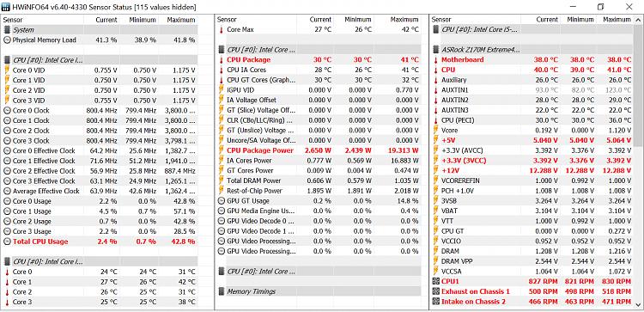This screenshot has width=644, height=312.
Task: Click the System group chip icon
Action: pyautogui.click(x=7, y=30)
